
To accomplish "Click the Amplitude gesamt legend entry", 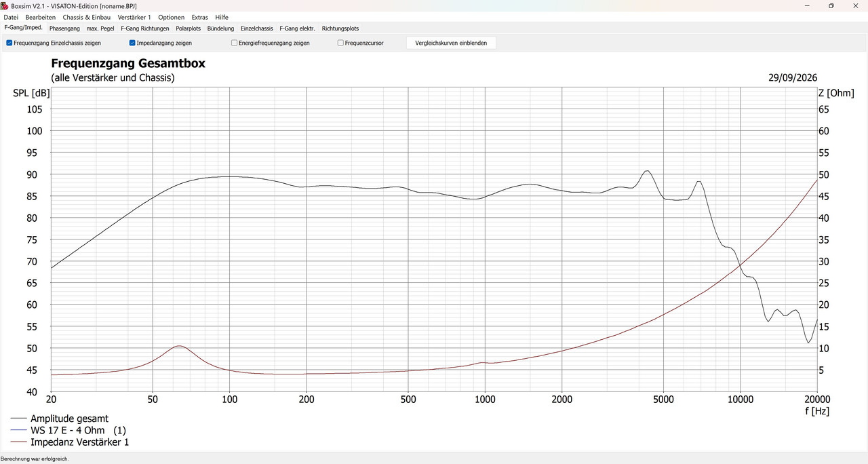I will 69,419.
